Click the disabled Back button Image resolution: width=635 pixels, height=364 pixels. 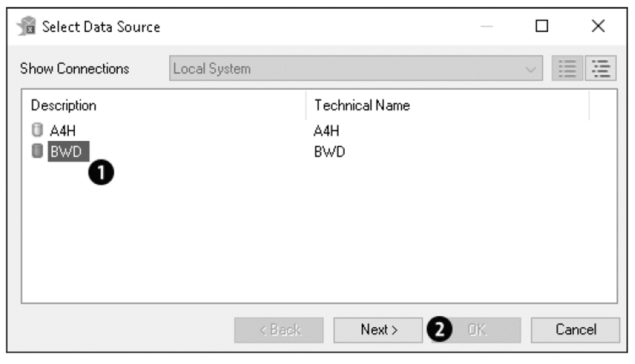tap(279, 330)
